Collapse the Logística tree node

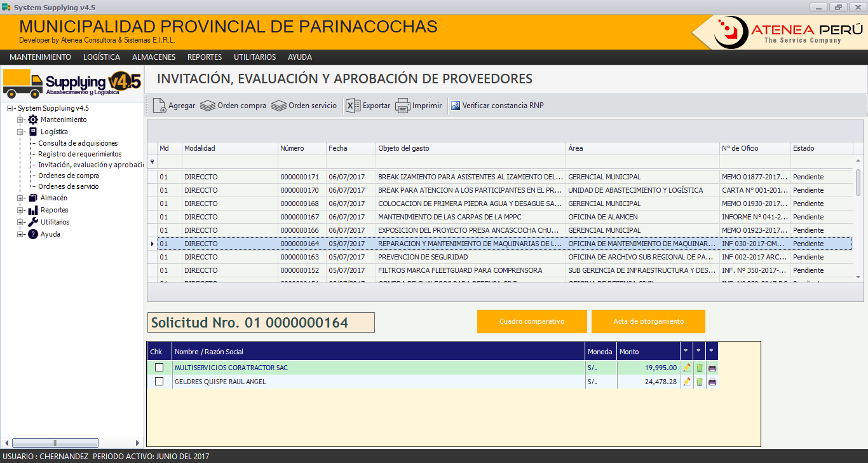tap(20, 132)
